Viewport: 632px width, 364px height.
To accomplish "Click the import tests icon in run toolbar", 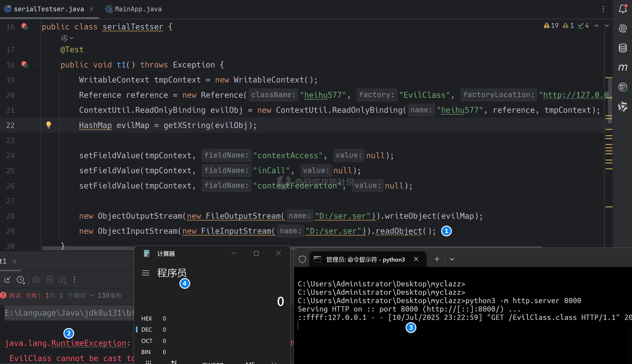I will tap(49, 279).
